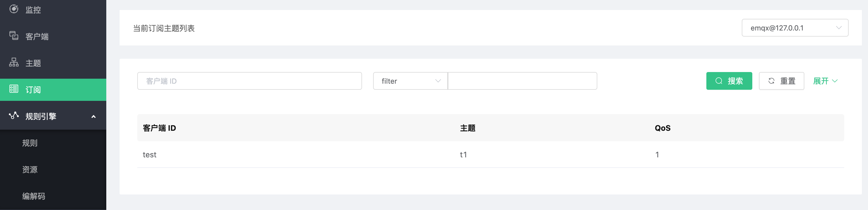868x210 pixels.
Task: Click the 主题 column header
Action: [x=467, y=128]
